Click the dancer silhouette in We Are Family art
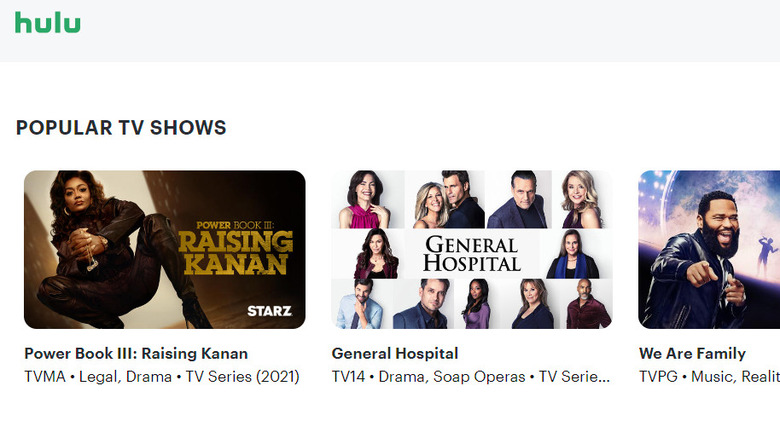This screenshot has width=780, height=438. point(766,256)
